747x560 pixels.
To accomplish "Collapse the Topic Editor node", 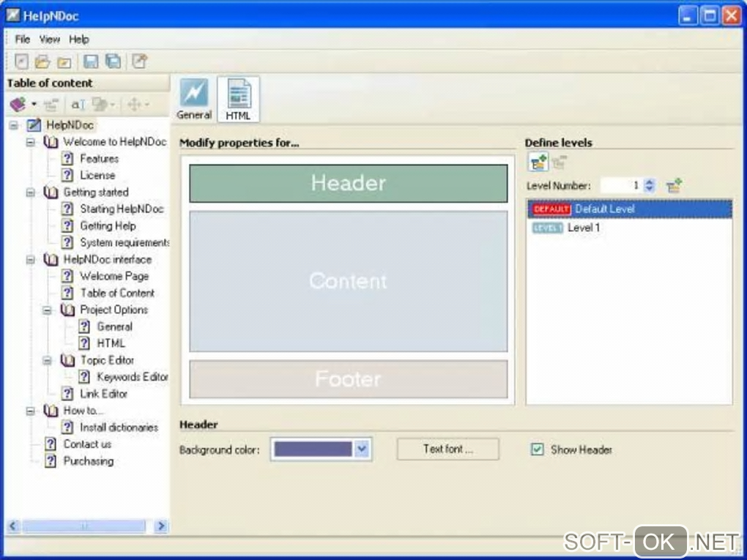I will [x=47, y=360].
